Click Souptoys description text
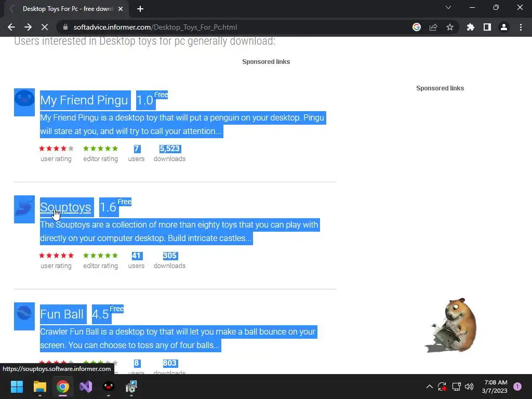532x399 pixels. coord(179,231)
